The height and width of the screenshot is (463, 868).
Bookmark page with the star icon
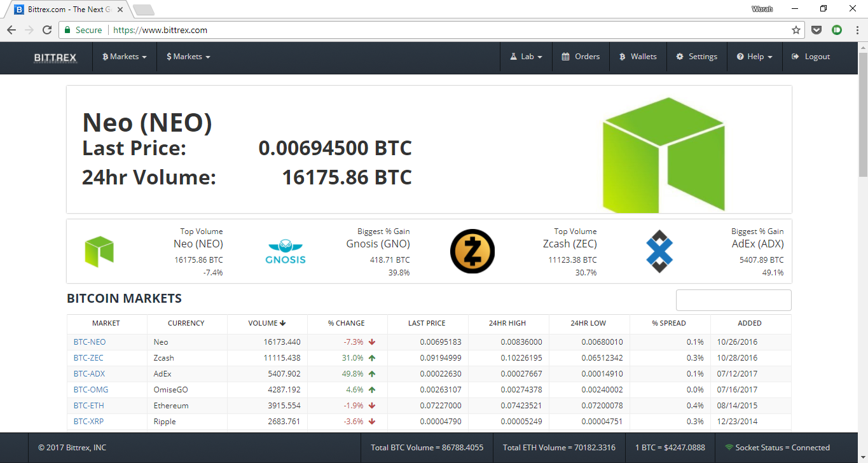tap(796, 30)
